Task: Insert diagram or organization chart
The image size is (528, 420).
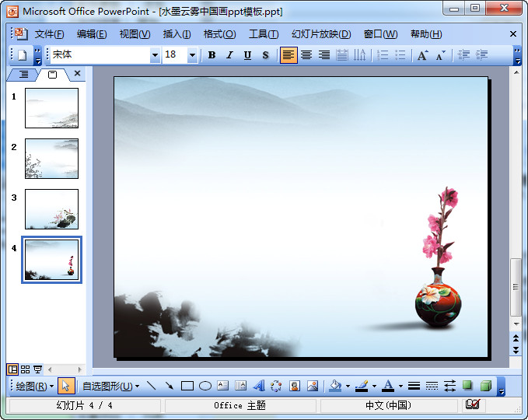Action: 277,386
